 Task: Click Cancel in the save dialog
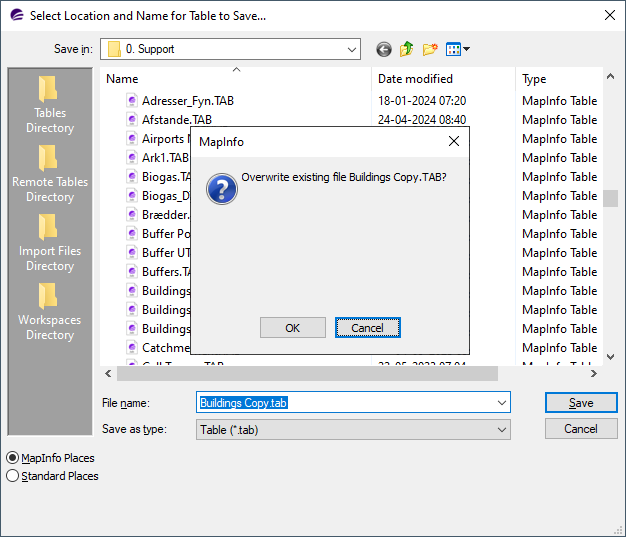tap(581, 429)
